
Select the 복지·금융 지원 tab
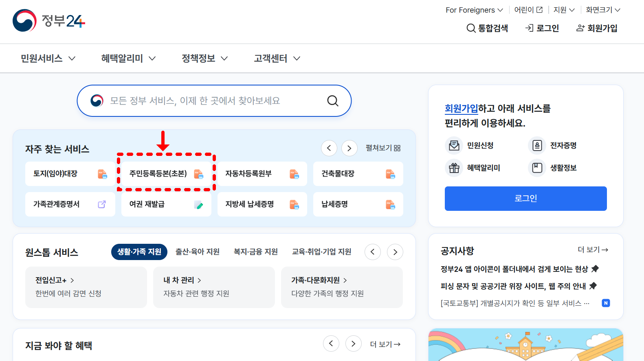tap(256, 252)
